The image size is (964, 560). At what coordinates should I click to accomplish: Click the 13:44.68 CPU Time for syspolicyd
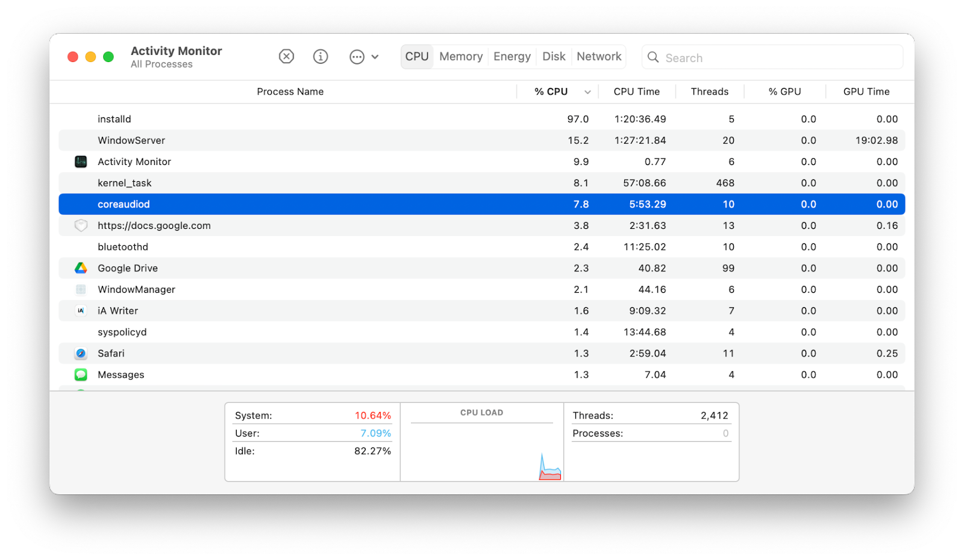click(x=645, y=332)
